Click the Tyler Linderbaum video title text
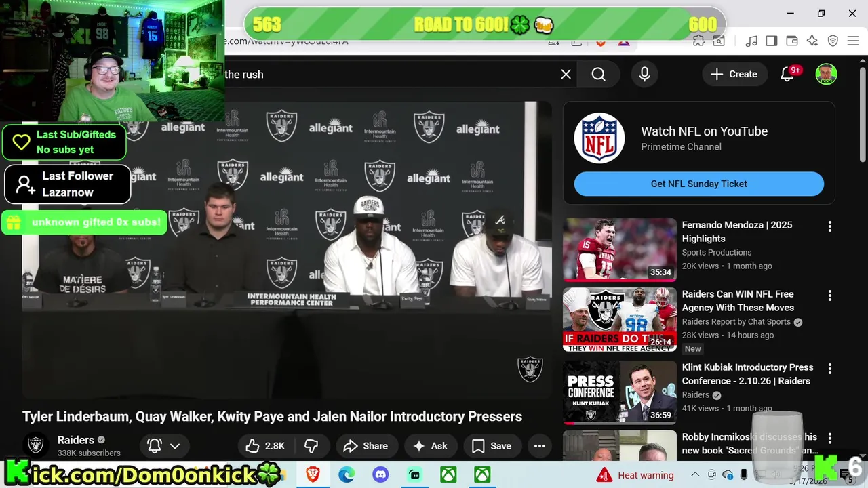This screenshot has width=868, height=488. pos(272,416)
